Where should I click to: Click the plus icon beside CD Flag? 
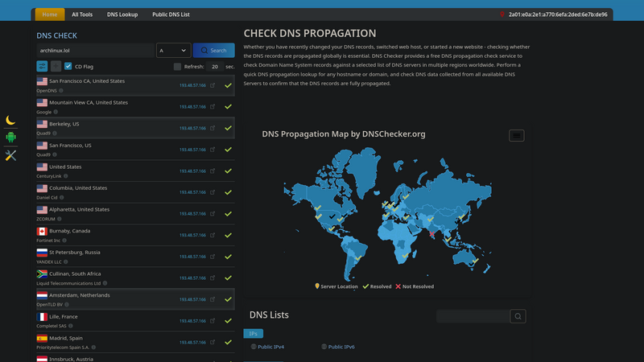pos(56,66)
